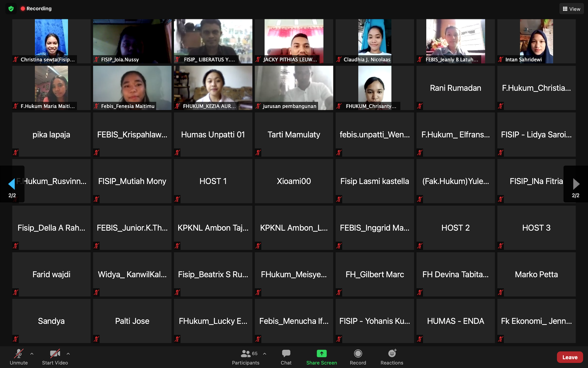Open the View layout menu

pos(571,9)
